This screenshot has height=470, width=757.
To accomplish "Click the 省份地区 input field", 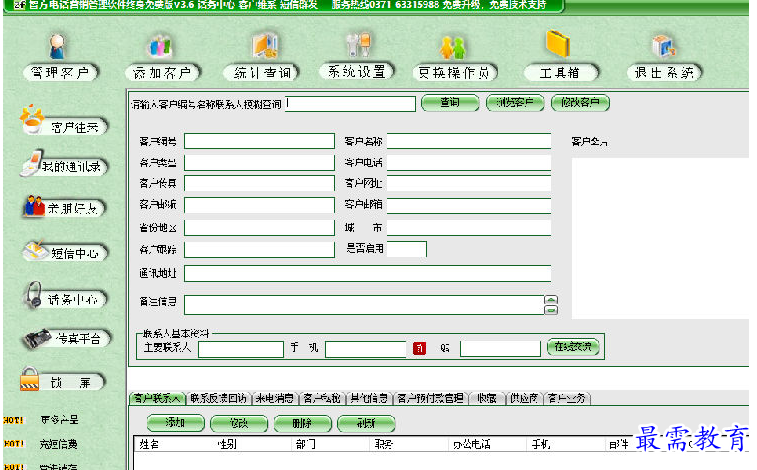I will 259,228.
